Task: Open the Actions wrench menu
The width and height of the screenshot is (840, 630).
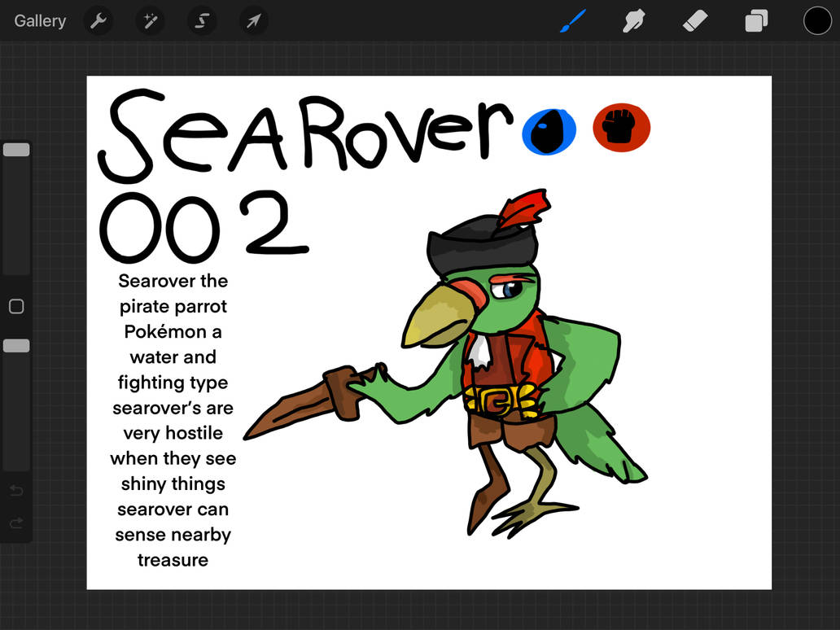Action: (x=98, y=21)
